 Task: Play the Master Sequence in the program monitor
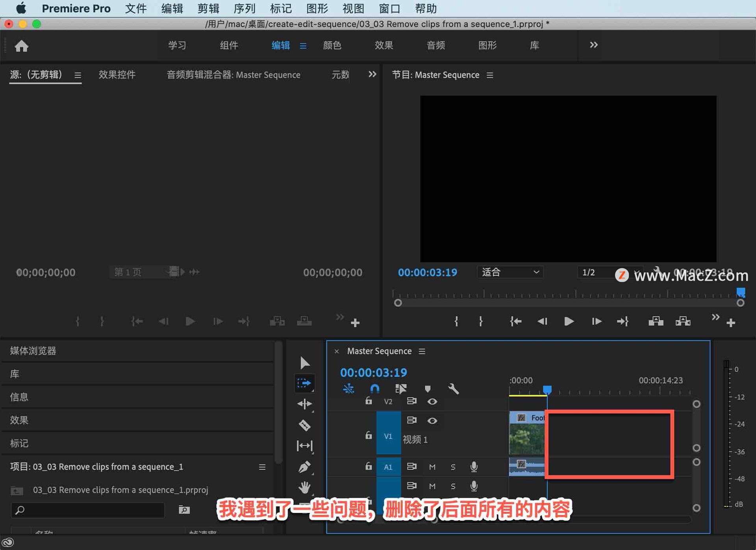(x=569, y=321)
